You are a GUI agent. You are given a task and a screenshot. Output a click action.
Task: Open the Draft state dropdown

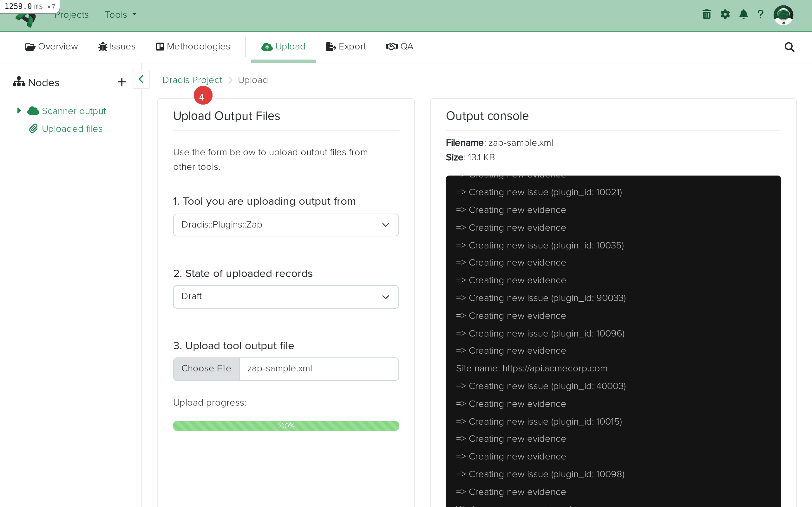coord(285,296)
